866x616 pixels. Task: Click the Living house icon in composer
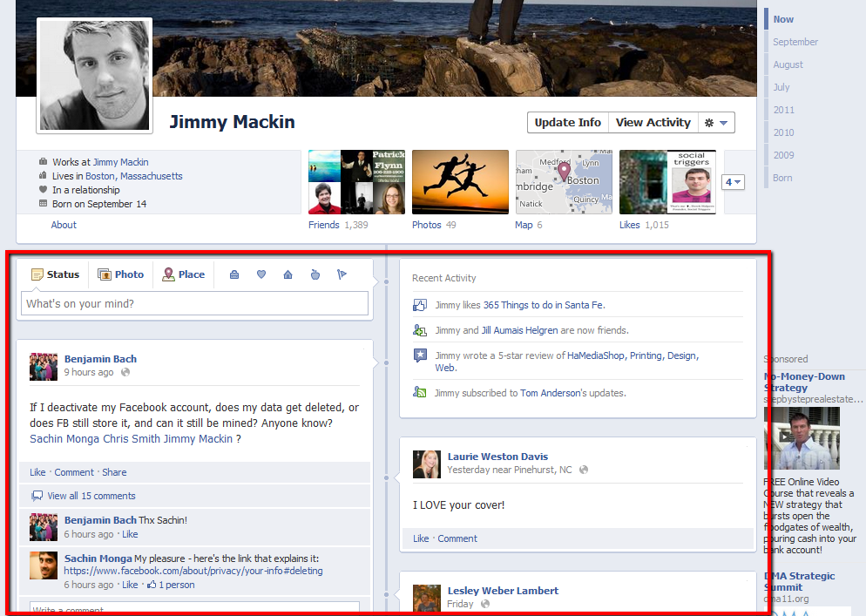point(288,274)
